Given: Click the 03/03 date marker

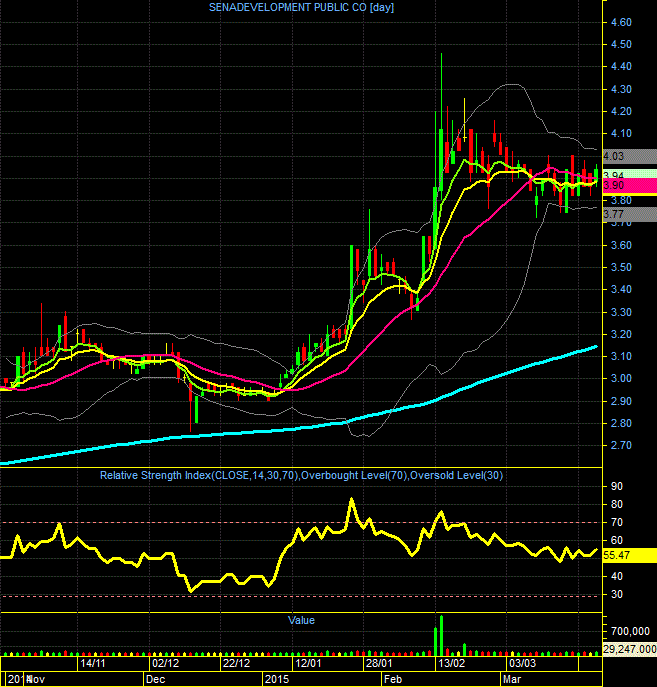Looking at the screenshot, I should pyautogui.click(x=522, y=663).
